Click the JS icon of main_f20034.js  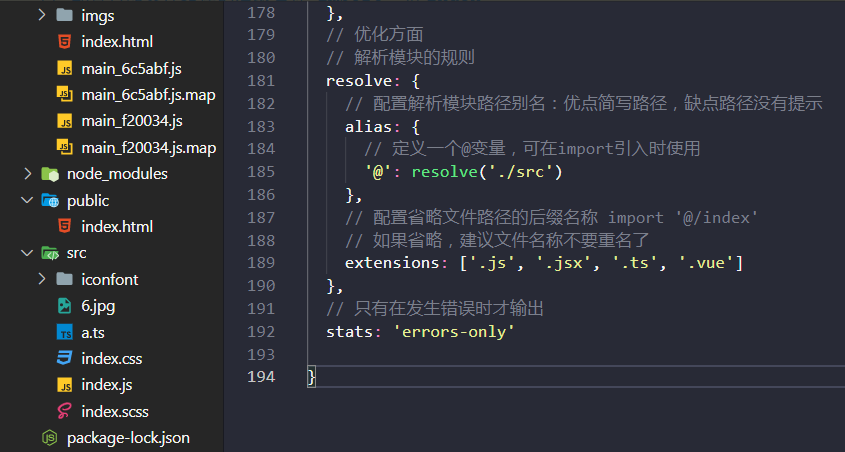pyautogui.click(x=65, y=121)
